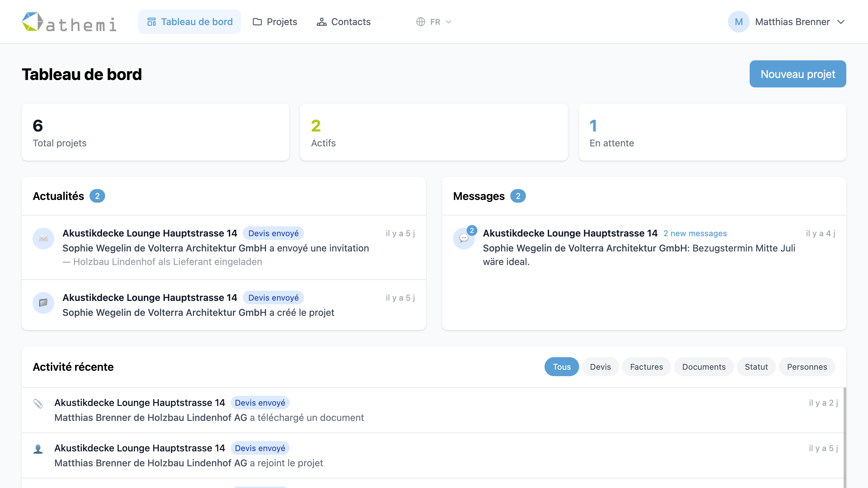Click the envelope invitation icon in Actualités

click(43, 239)
